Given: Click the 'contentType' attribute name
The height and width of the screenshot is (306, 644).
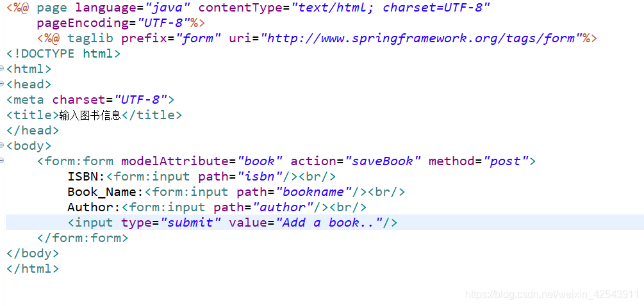Looking at the screenshot, I should 241,8.
